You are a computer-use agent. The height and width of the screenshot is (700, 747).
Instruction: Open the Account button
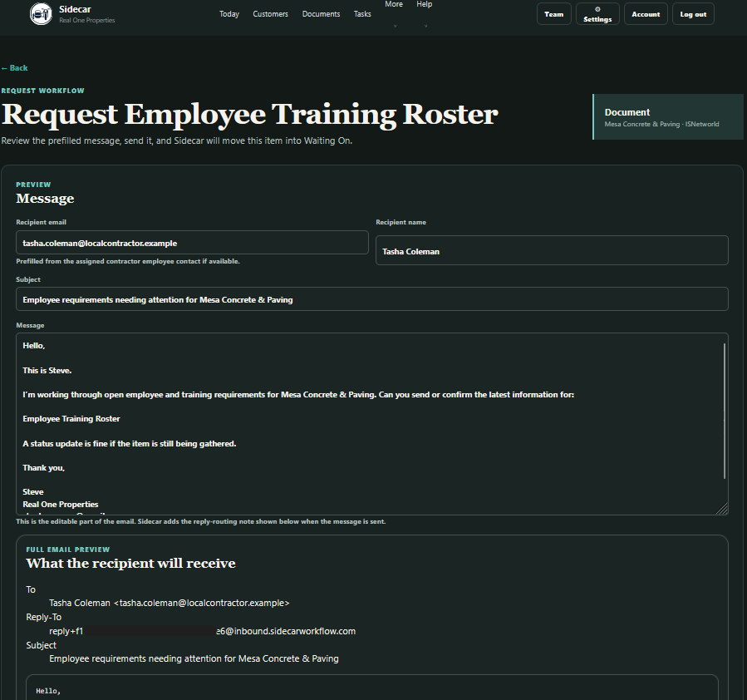[646, 14]
